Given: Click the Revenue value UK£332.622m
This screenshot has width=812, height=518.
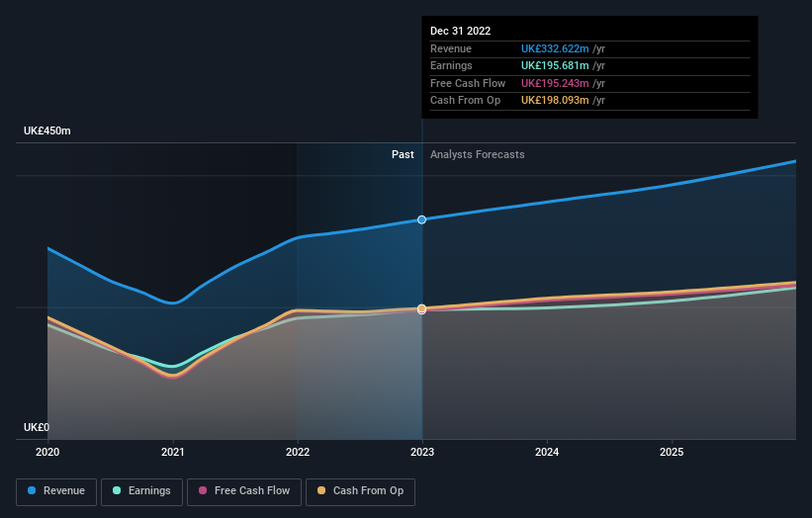Looking at the screenshot, I should tap(555, 48).
